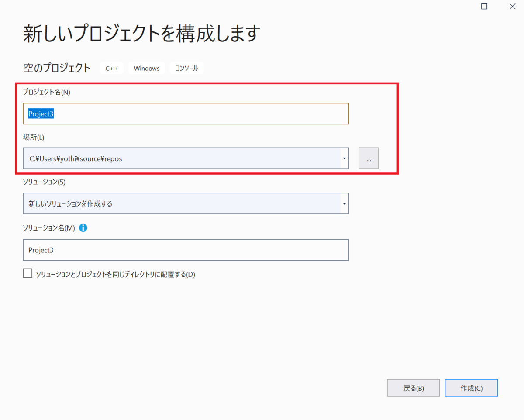Click the 空のプロジェクト heading label
Image resolution: width=524 pixels, height=420 pixels.
[x=57, y=68]
